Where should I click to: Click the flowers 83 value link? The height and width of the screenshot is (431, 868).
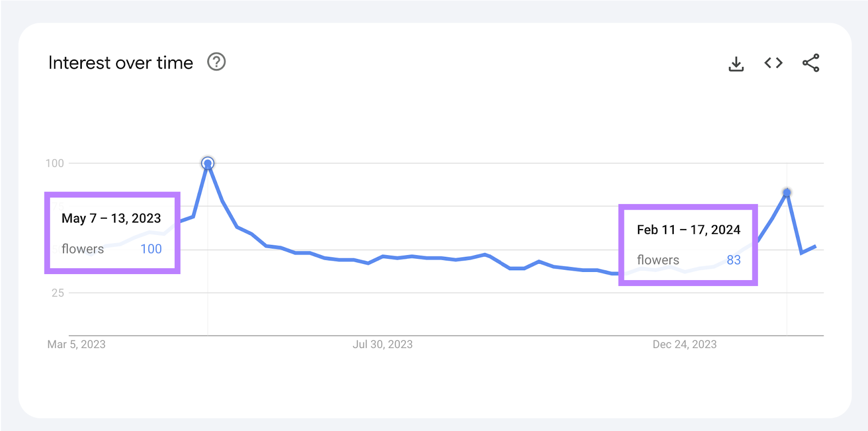[733, 261]
